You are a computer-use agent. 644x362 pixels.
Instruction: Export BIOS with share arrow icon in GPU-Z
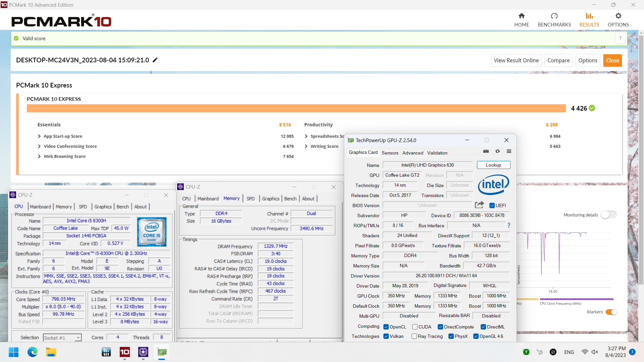479,205
